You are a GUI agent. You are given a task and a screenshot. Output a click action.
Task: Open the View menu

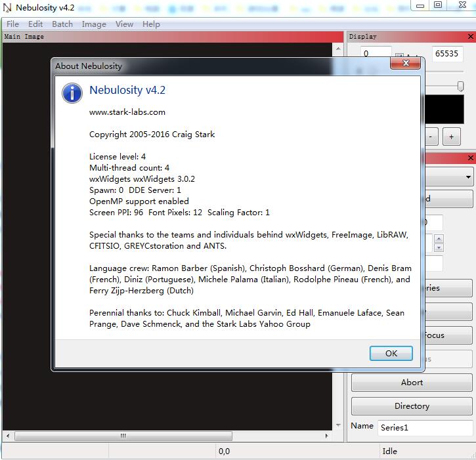[124, 24]
